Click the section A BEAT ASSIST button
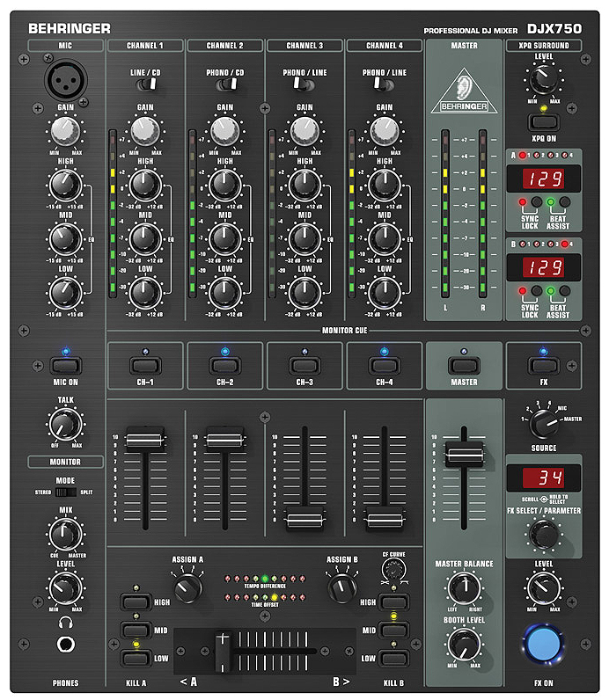The width and height of the screenshot is (609, 700). click(565, 201)
